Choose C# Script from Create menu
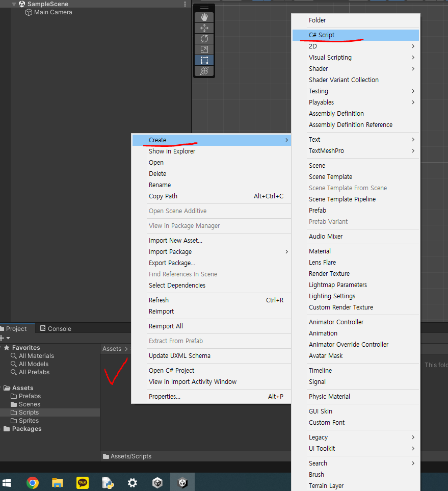Screen dimensions: 448x491 (322, 35)
